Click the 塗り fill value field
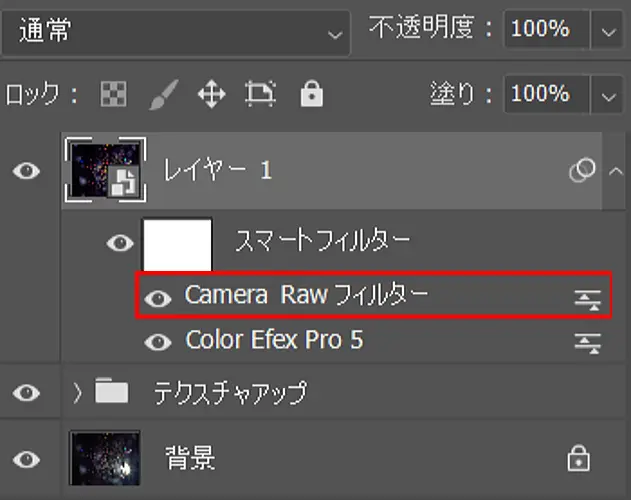 tap(546, 94)
